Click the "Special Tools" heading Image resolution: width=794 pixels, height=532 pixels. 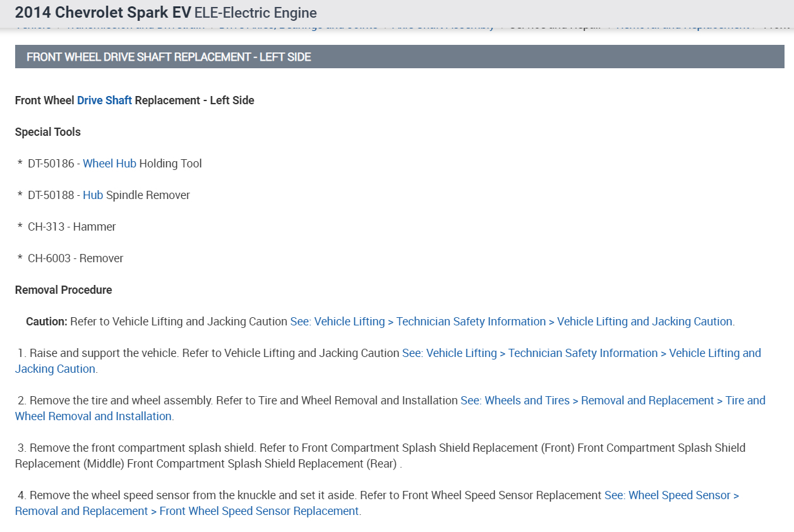[48, 132]
